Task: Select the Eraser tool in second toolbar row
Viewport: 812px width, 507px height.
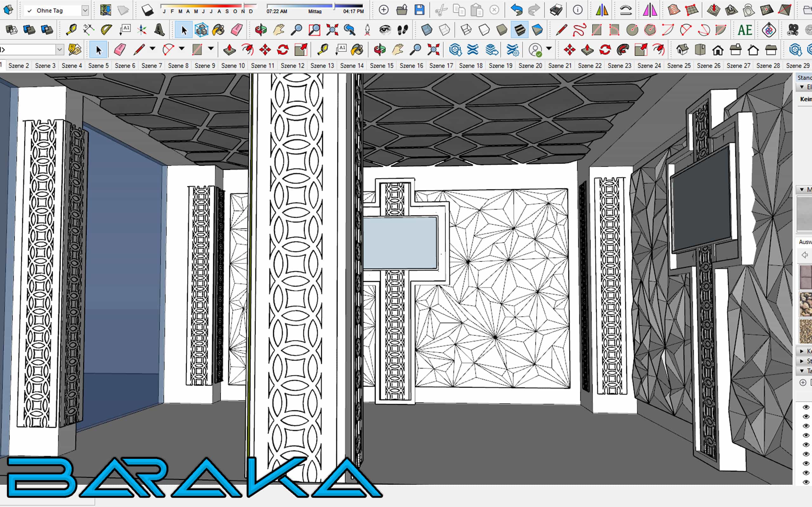Action: tap(237, 30)
